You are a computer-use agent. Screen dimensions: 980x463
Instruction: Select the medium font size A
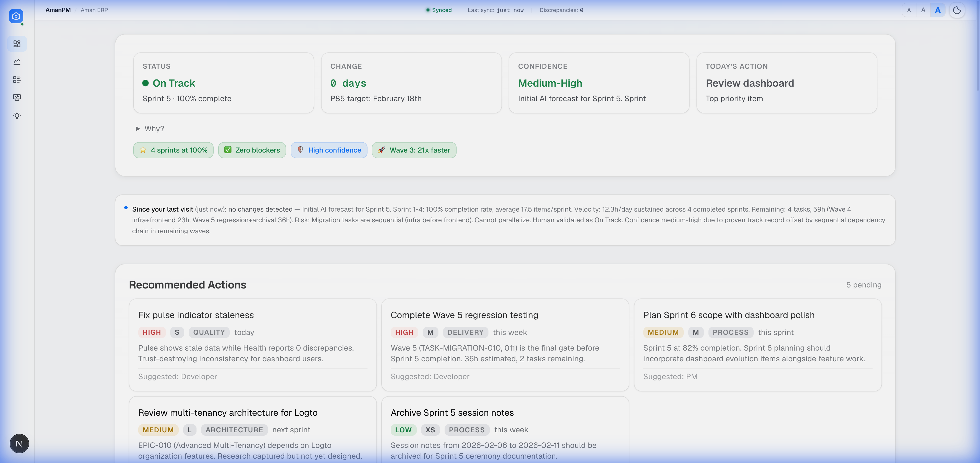tap(923, 10)
